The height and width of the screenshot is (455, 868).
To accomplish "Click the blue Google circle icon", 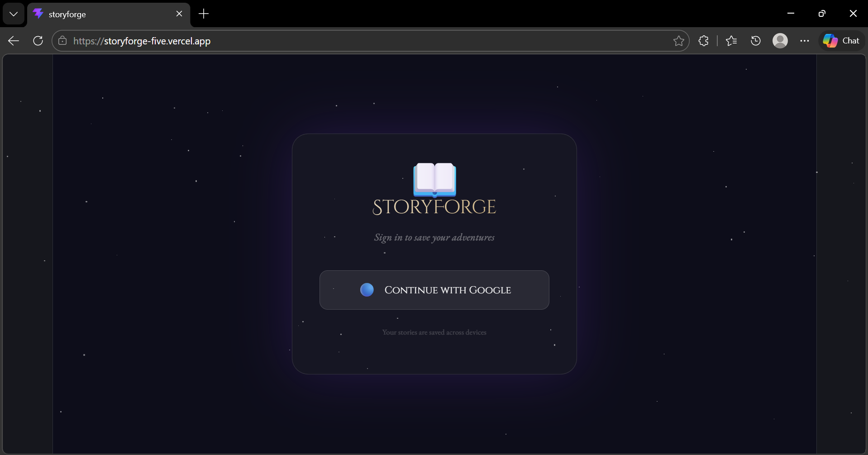I will (x=367, y=290).
